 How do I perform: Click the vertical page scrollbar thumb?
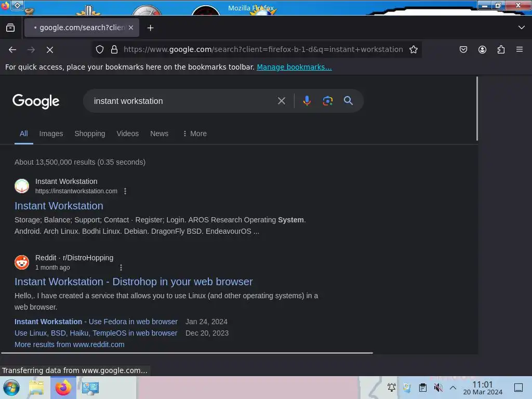tap(477, 109)
